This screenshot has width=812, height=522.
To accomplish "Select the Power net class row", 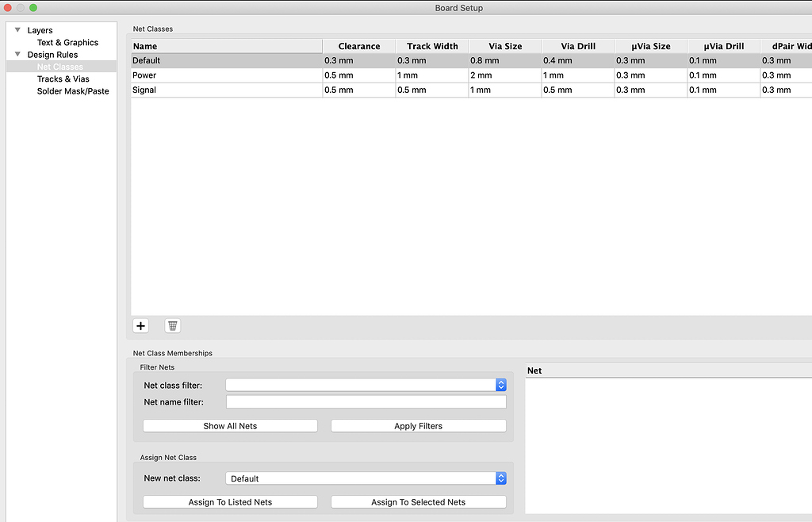I will point(226,75).
